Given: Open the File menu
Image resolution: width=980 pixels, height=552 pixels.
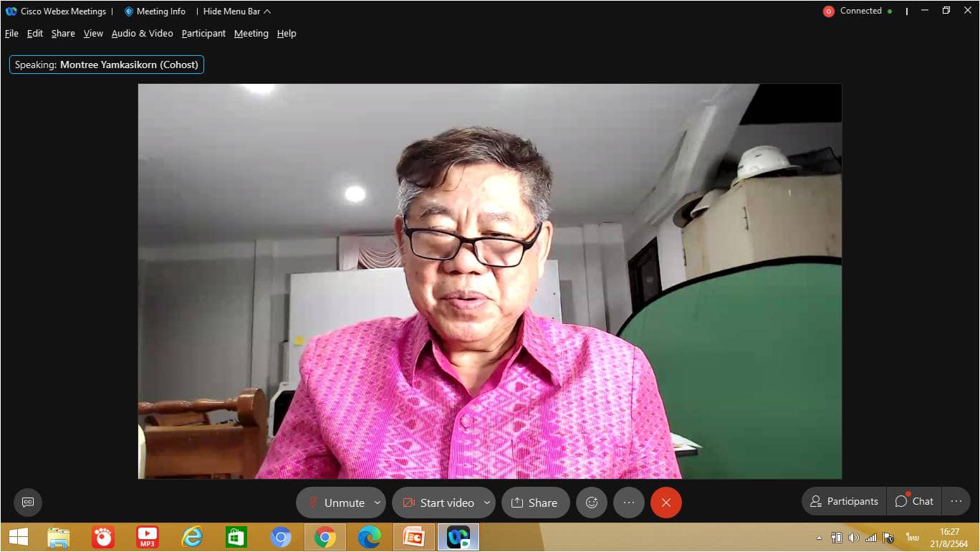Looking at the screenshot, I should click(11, 33).
